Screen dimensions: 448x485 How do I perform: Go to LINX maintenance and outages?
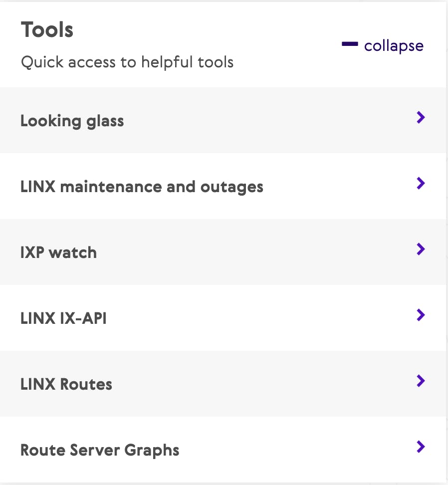(x=142, y=187)
